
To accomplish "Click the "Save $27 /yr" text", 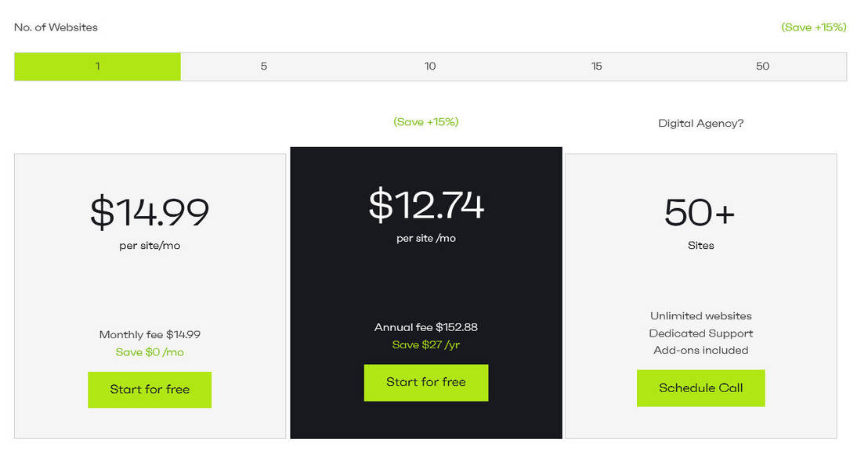I will (426, 344).
